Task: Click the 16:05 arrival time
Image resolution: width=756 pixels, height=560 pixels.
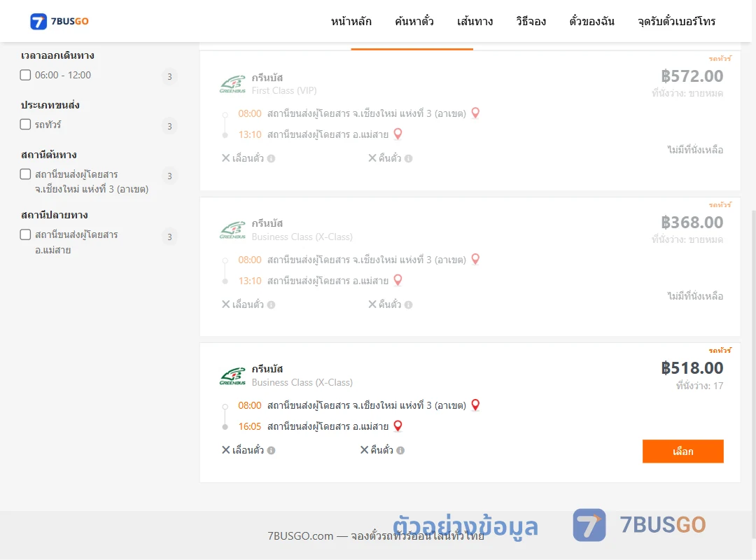Action: coord(250,426)
